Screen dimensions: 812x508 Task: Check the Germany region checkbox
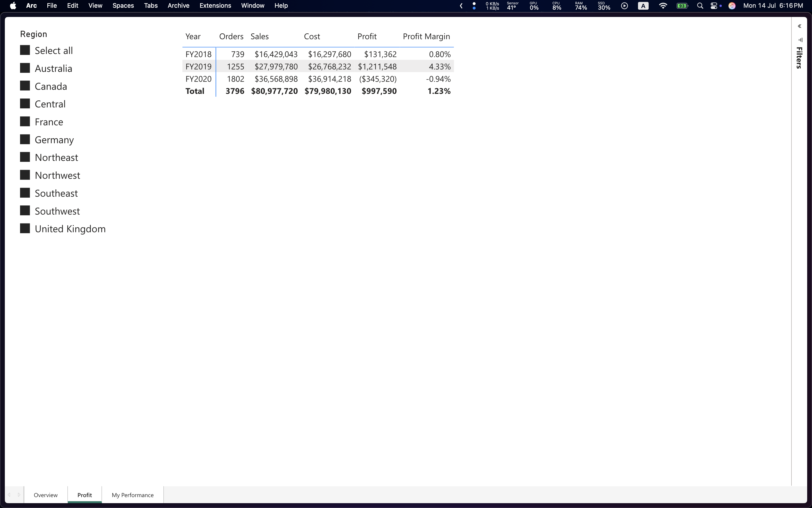[25, 139]
